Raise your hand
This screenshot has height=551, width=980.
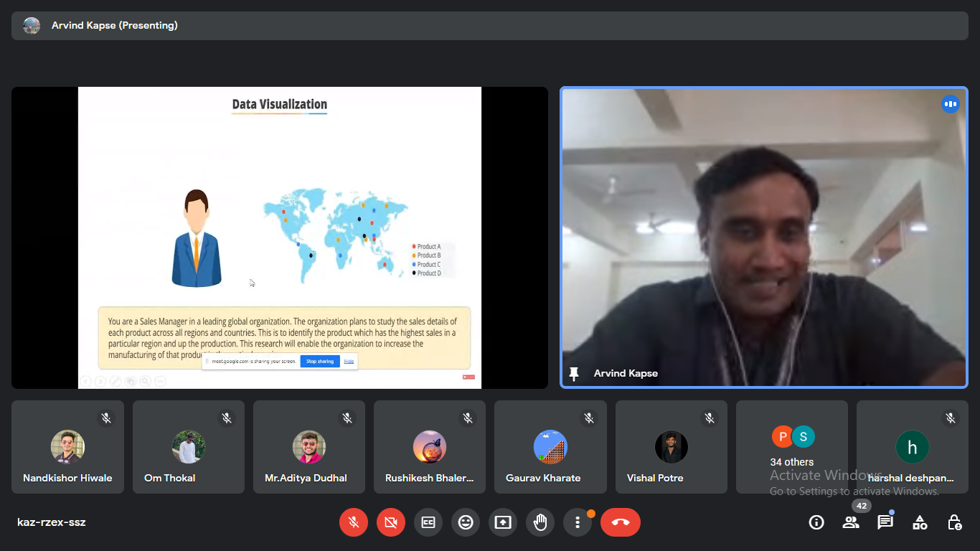click(x=540, y=522)
